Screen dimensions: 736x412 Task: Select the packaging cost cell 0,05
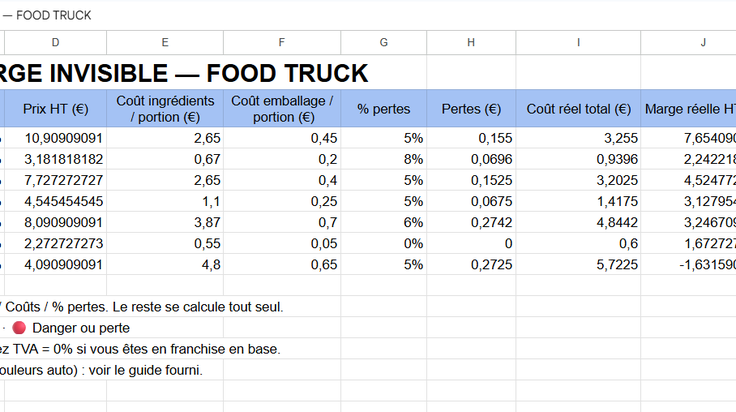(282, 244)
